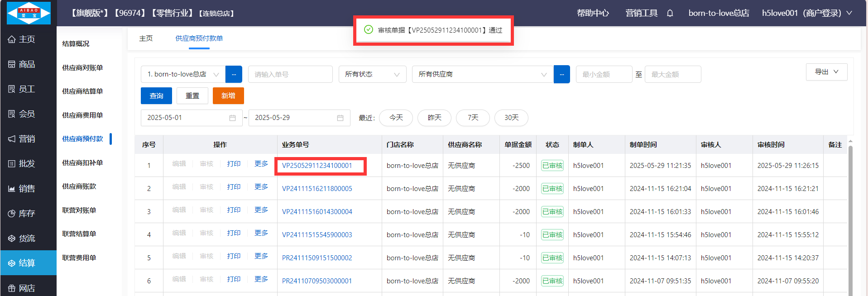Select 供应商结算单 in the settlement menu
The height and width of the screenshot is (296, 868).
[82, 91]
